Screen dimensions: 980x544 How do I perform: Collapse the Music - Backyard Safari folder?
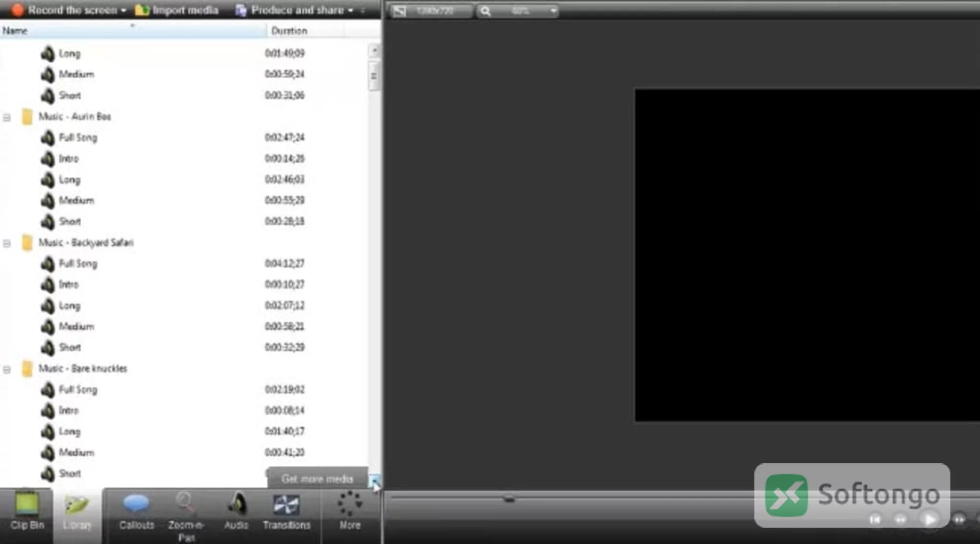point(7,244)
